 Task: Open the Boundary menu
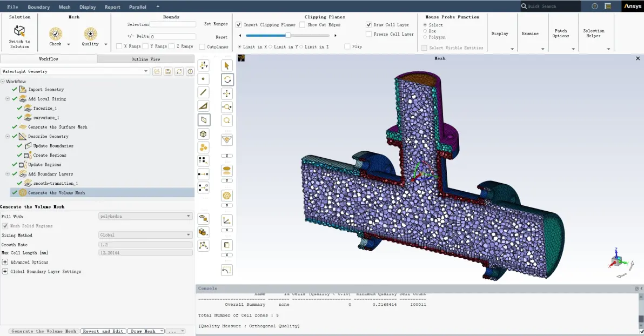[38, 7]
